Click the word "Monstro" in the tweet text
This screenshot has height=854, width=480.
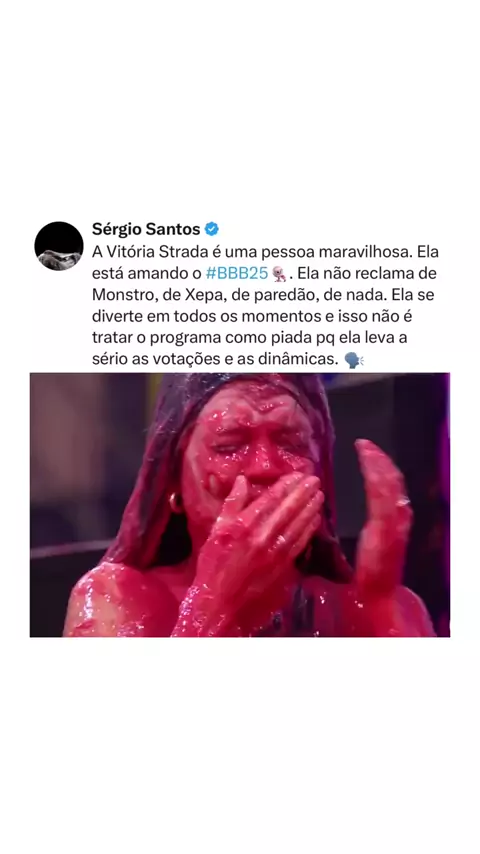pyautogui.click(x=121, y=295)
